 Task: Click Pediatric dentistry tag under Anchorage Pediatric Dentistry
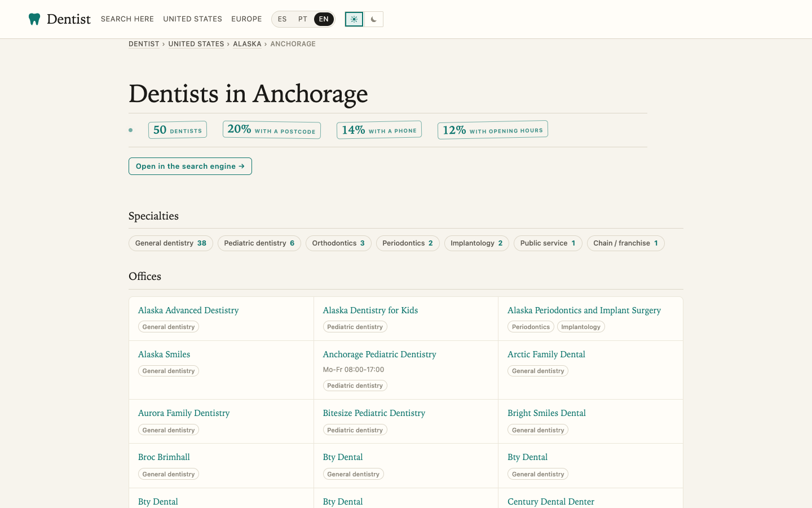pos(355,386)
